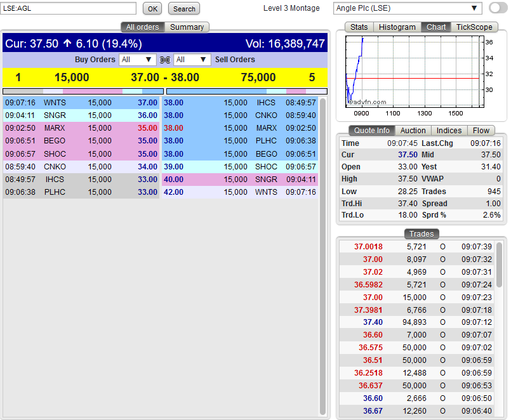Click the Level 3 Montage label
This screenshot has height=420, width=511.
[291, 8]
